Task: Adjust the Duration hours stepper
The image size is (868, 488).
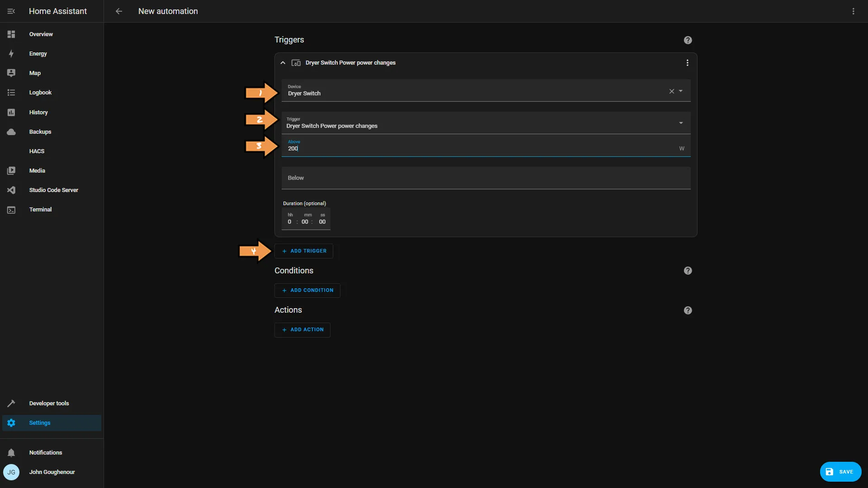Action: coord(290,222)
